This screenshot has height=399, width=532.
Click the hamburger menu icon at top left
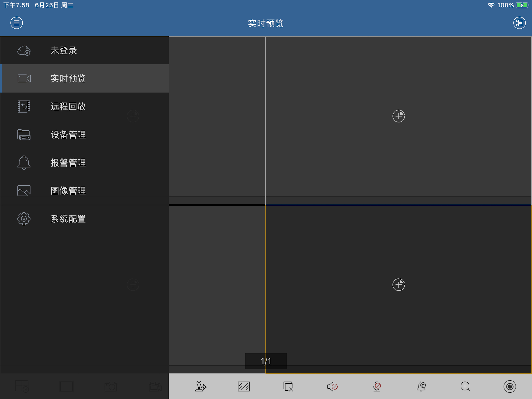click(x=16, y=23)
